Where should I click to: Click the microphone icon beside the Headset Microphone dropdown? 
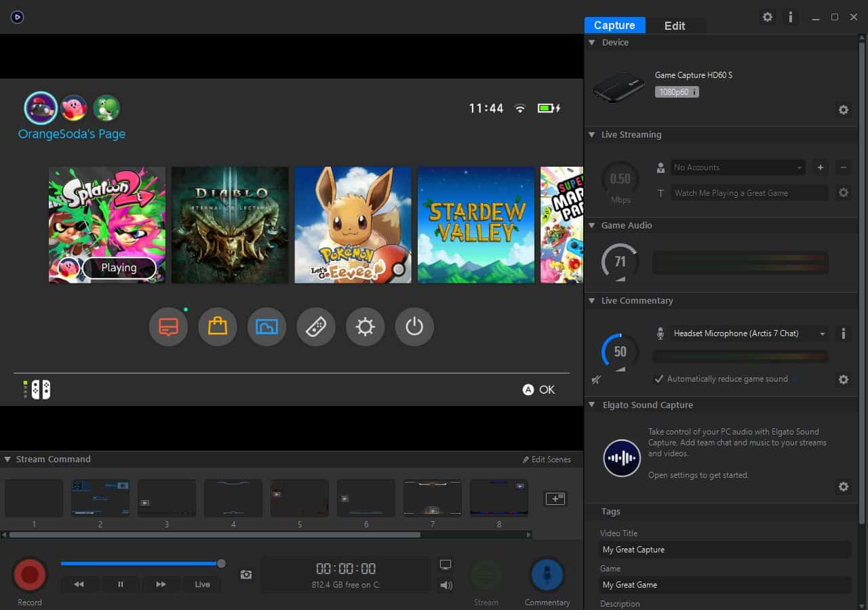pyautogui.click(x=660, y=333)
